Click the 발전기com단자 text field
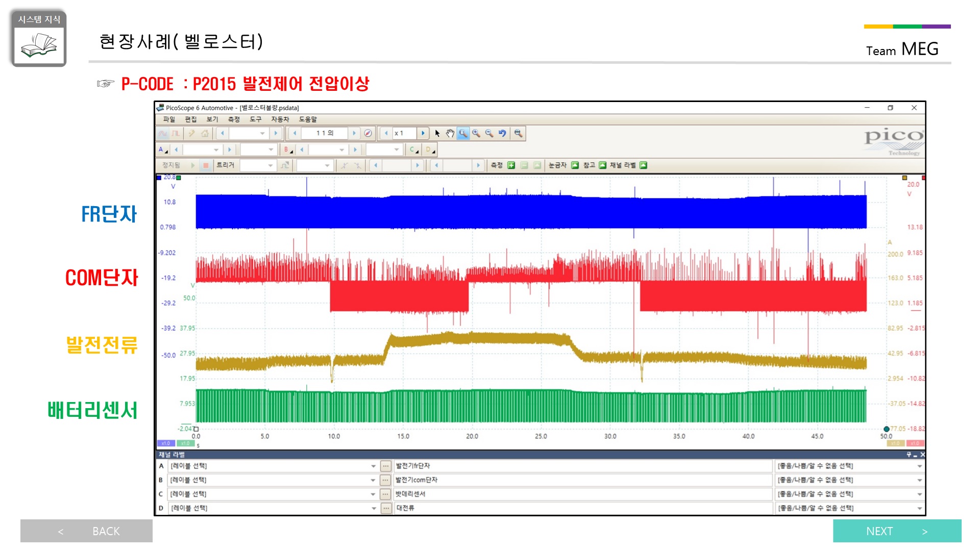 pos(583,480)
